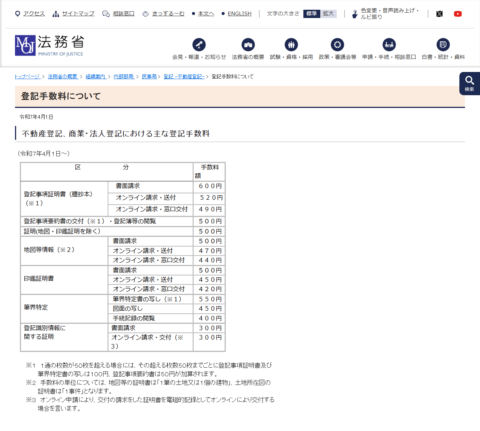Click the 登記手数料について page heading
480x431 pixels.
tap(61, 96)
